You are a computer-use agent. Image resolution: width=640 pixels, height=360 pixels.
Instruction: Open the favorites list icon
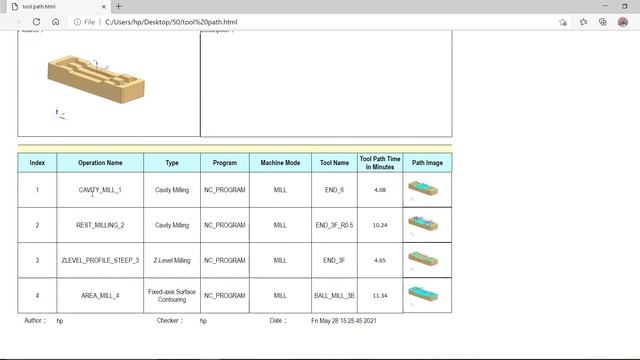click(x=583, y=22)
